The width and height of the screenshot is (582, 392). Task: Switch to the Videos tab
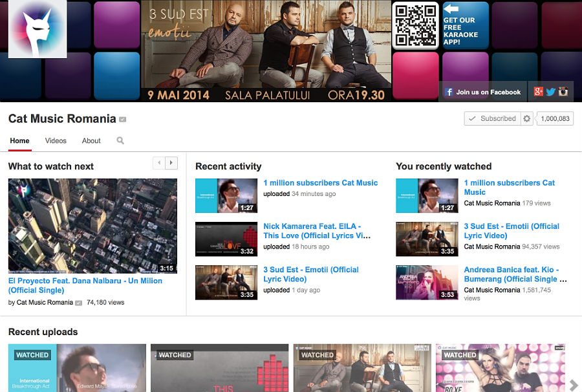click(56, 140)
